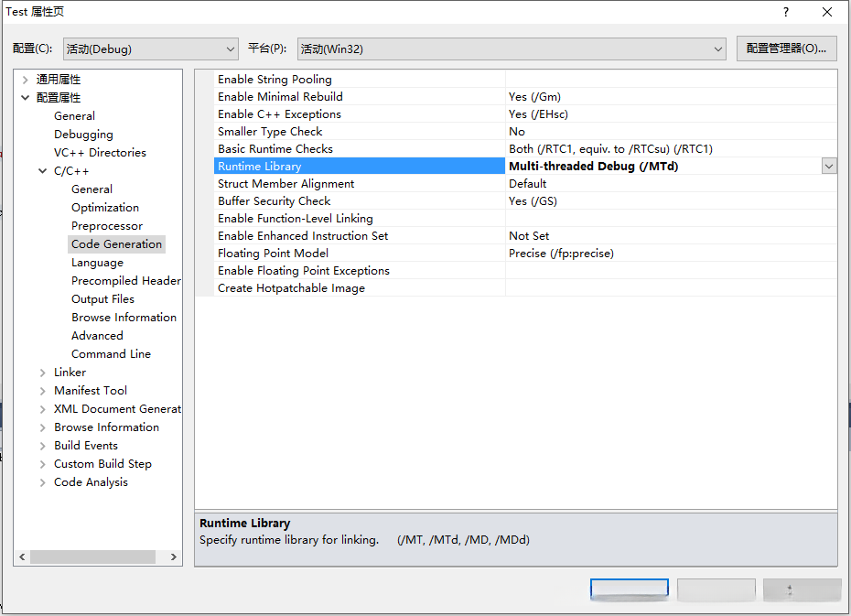Image resolution: width=851 pixels, height=616 pixels.
Task: Click the Yes (/Gm) value cell
Action: point(671,97)
